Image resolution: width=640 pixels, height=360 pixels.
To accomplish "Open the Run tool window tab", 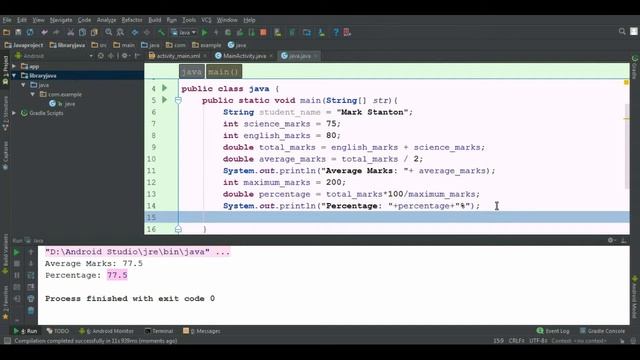I will (25, 331).
